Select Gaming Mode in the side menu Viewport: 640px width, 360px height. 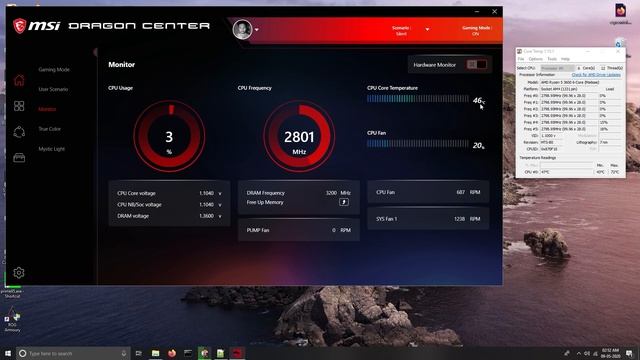54,70
